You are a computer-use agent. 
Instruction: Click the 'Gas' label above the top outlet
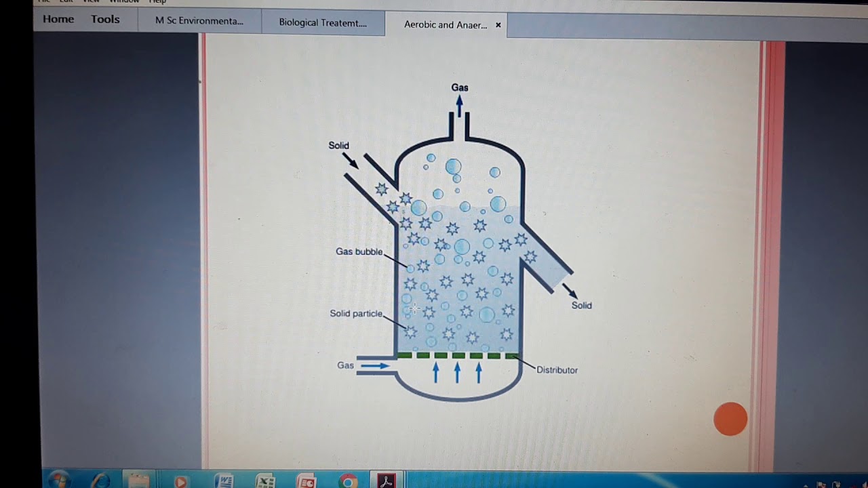[460, 87]
